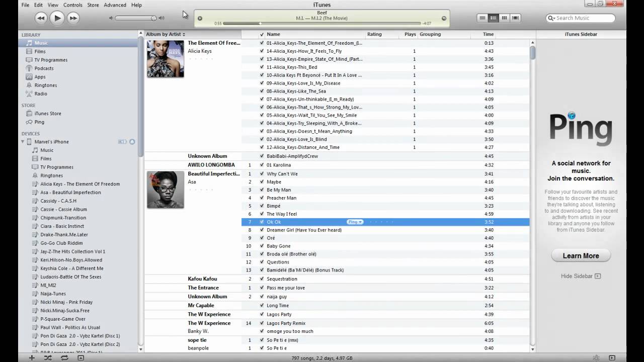Viewport: 644px width, 362px height.
Task: Open the File menu
Action: [25, 5]
